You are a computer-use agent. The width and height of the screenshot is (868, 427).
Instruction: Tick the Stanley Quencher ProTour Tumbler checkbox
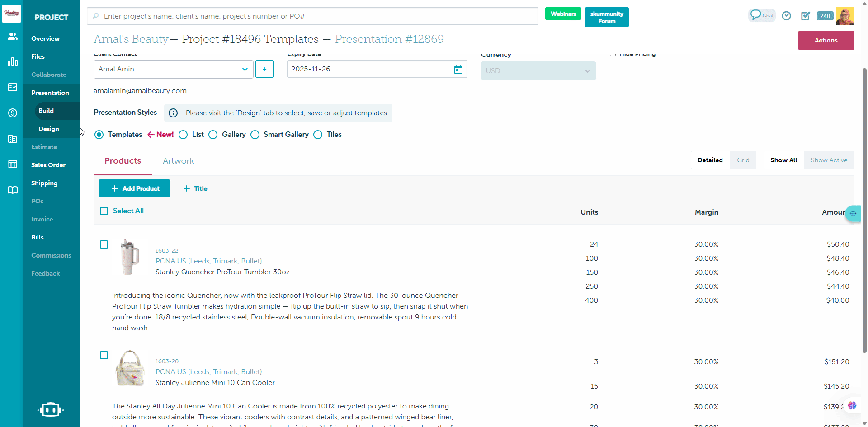tap(104, 244)
